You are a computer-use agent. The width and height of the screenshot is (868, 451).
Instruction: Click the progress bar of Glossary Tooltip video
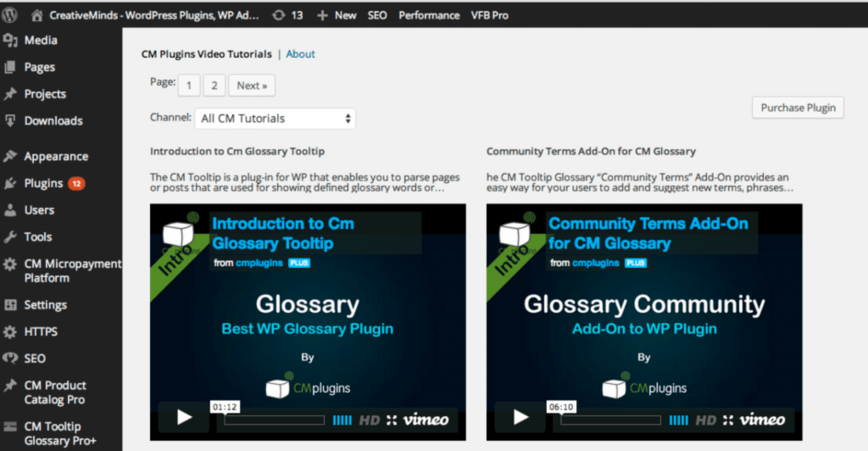274,420
